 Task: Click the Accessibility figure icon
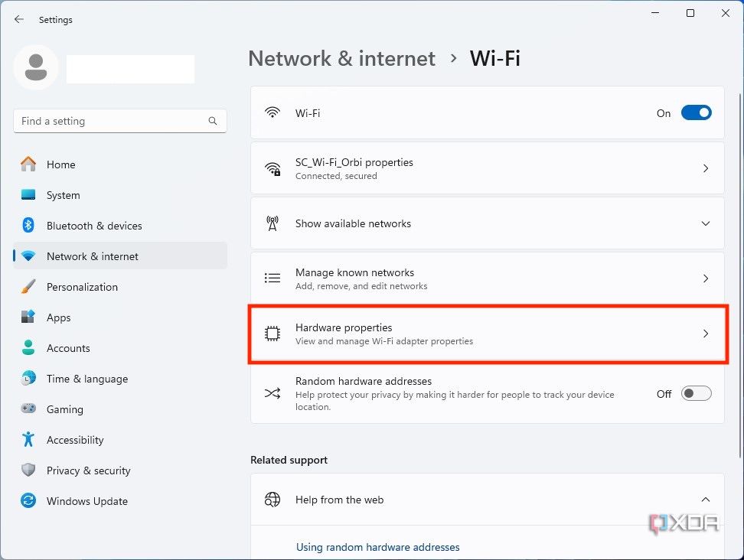click(28, 440)
